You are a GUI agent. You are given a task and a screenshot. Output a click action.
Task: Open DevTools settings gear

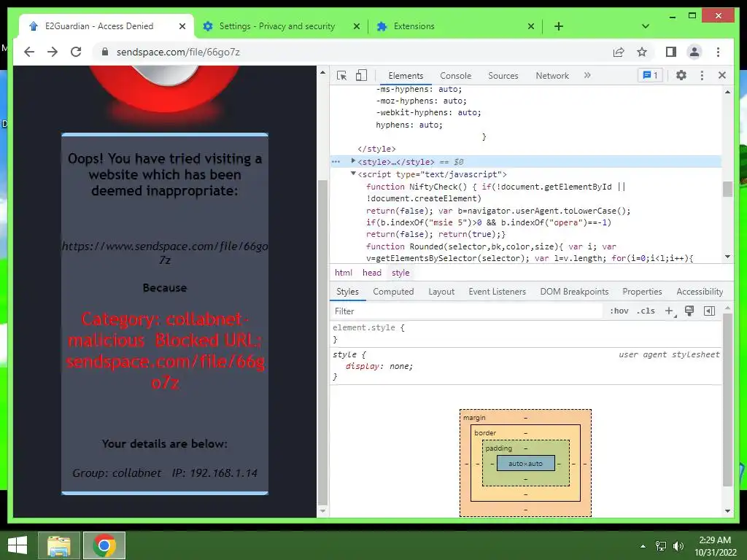pos(681,75)
